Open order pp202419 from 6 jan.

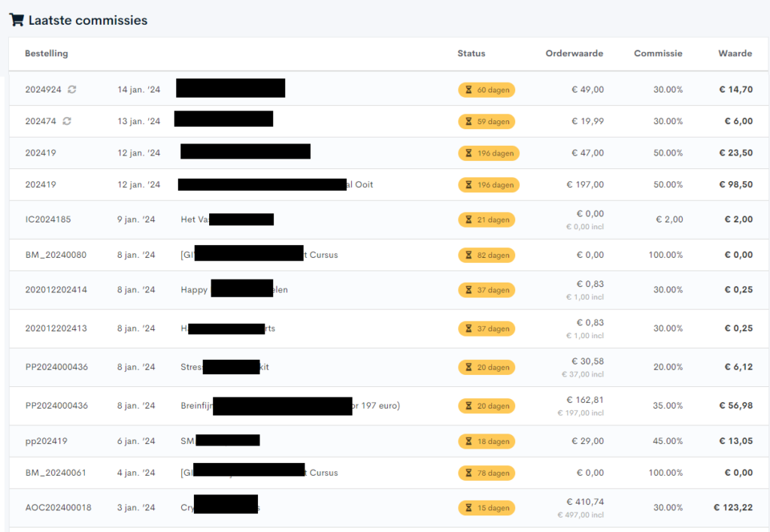[46, 441]
